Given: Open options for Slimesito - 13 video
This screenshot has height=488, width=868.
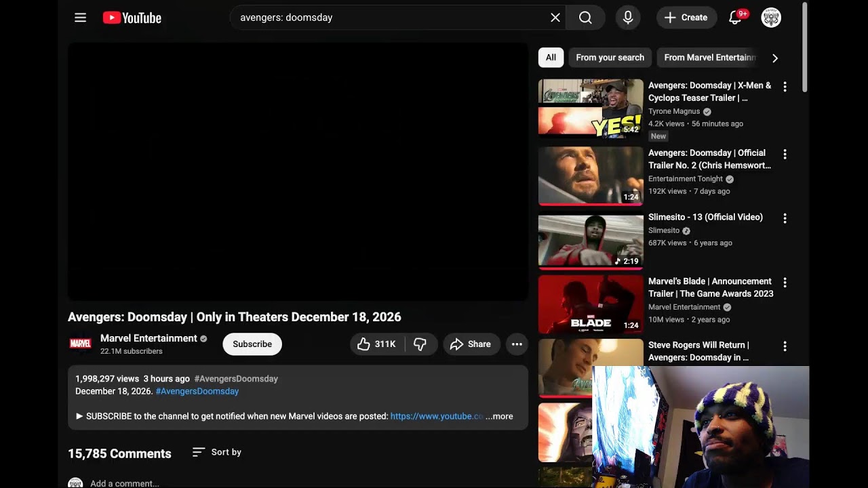Looking at the screenshot, I should 785,218.
